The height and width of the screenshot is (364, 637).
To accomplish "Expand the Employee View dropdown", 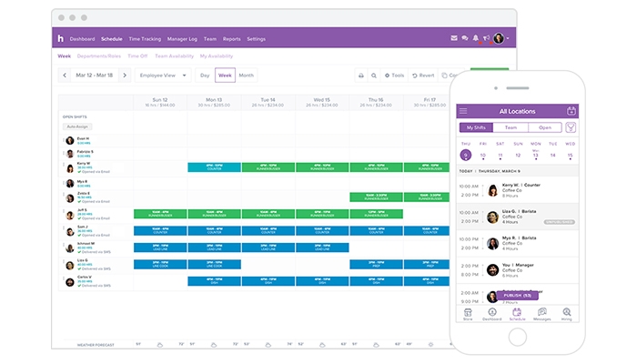I will coord(163,76).
